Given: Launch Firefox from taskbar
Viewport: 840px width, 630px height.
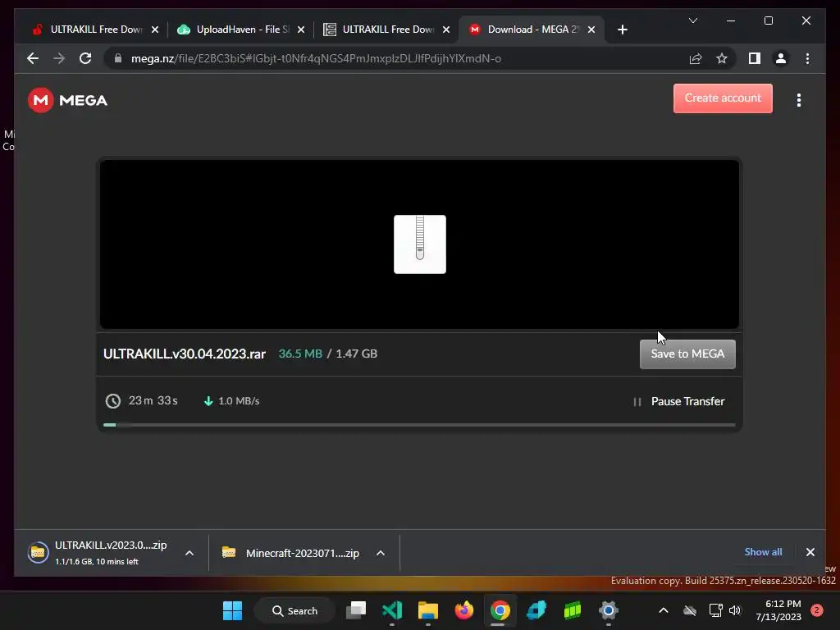Looking at the screenshot, I should coord(464,610).
